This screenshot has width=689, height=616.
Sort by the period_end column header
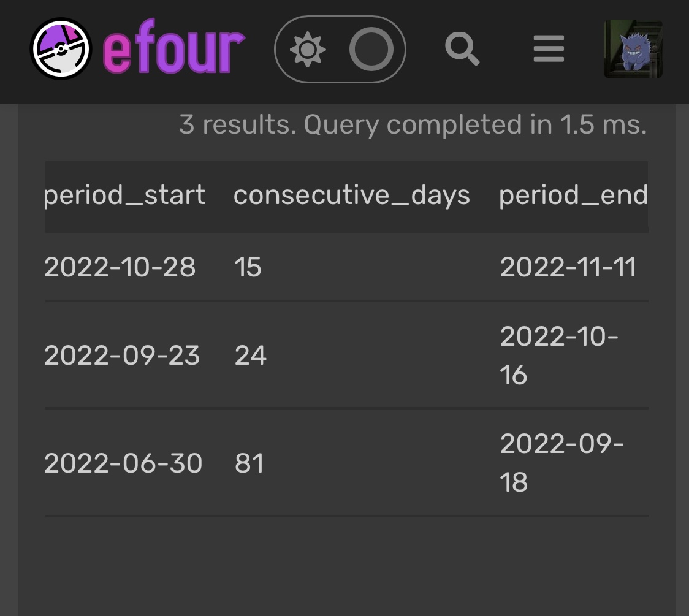coord(573,196)
